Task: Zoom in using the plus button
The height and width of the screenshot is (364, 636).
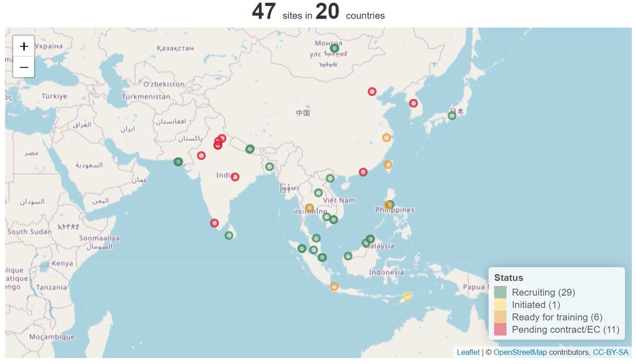Action: click(23, 46)
